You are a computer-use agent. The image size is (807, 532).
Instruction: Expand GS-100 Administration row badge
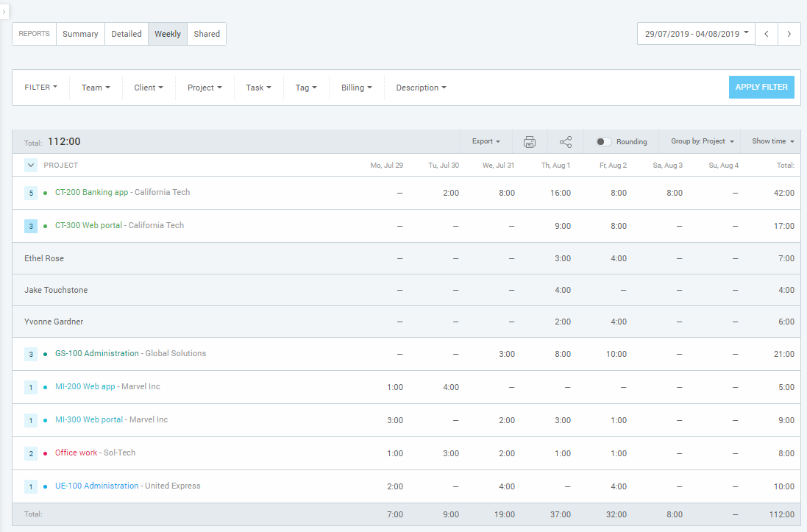(x=31, y=355)
